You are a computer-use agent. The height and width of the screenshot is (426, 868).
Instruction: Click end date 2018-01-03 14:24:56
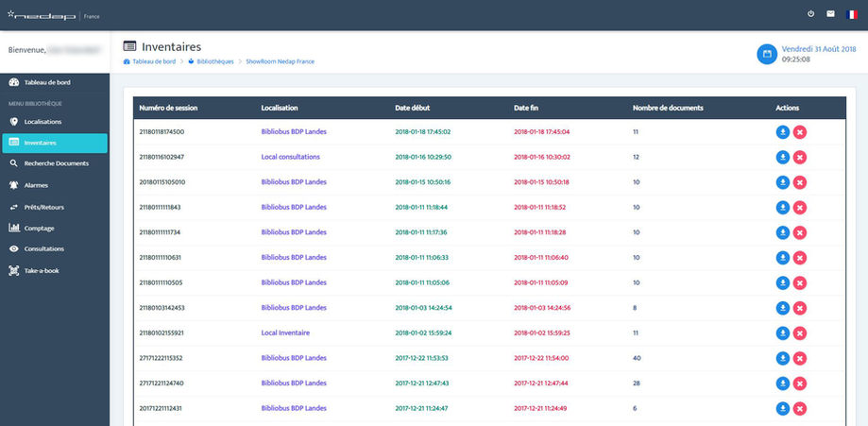pyautogui.click(x=542, y=307)
